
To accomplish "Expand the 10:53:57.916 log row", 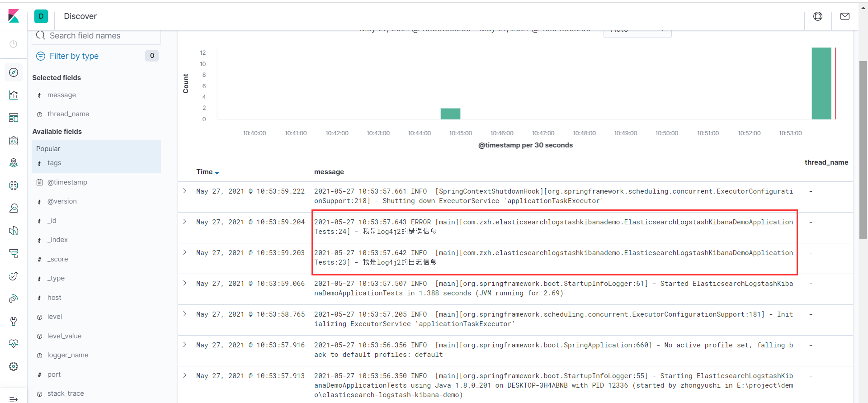I will [185, 345].
